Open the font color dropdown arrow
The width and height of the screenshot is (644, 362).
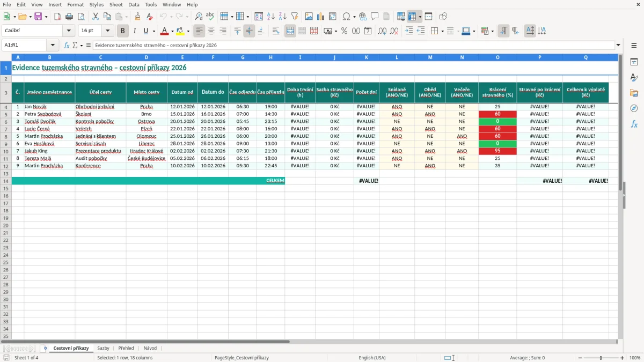172,31
